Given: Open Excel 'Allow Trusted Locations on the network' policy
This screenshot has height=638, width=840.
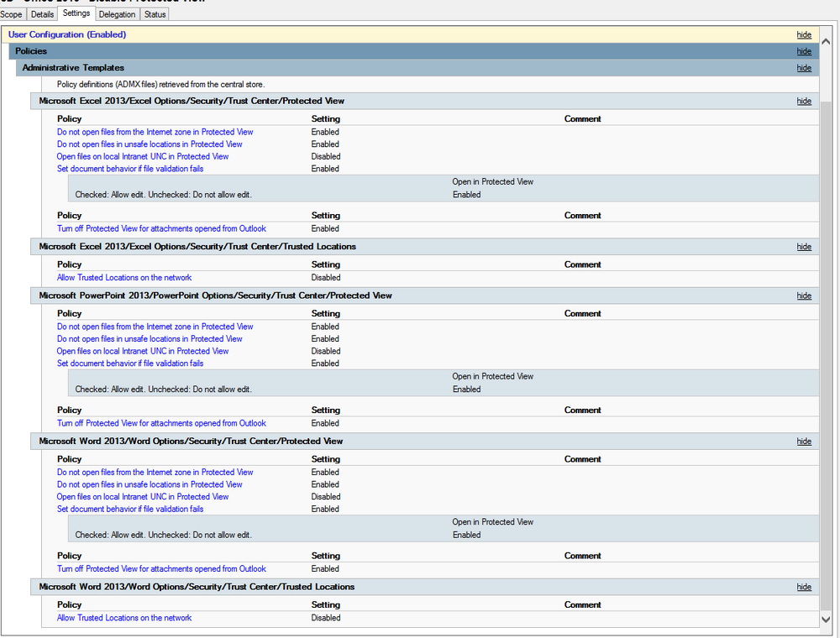Looking at the screenshot, I should (124, 278).
